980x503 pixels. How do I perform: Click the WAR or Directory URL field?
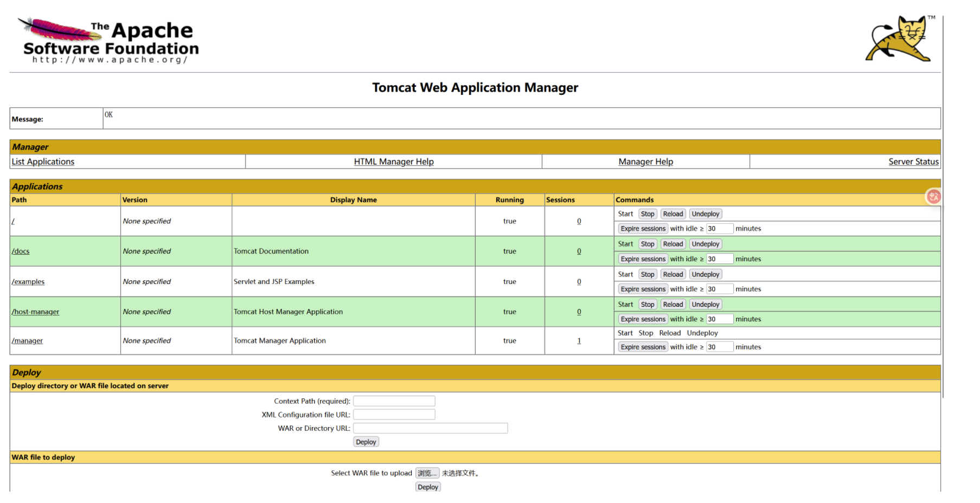point(431,428)
